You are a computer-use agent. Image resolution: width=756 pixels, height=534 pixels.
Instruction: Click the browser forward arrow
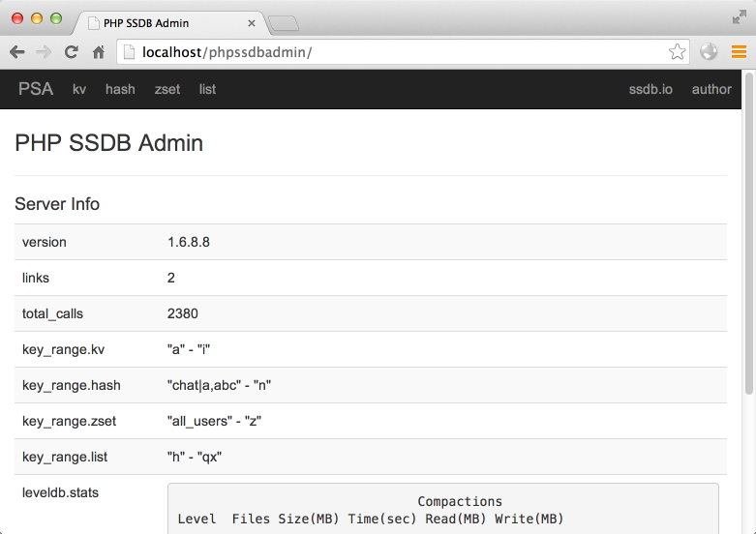pos(44,52)
